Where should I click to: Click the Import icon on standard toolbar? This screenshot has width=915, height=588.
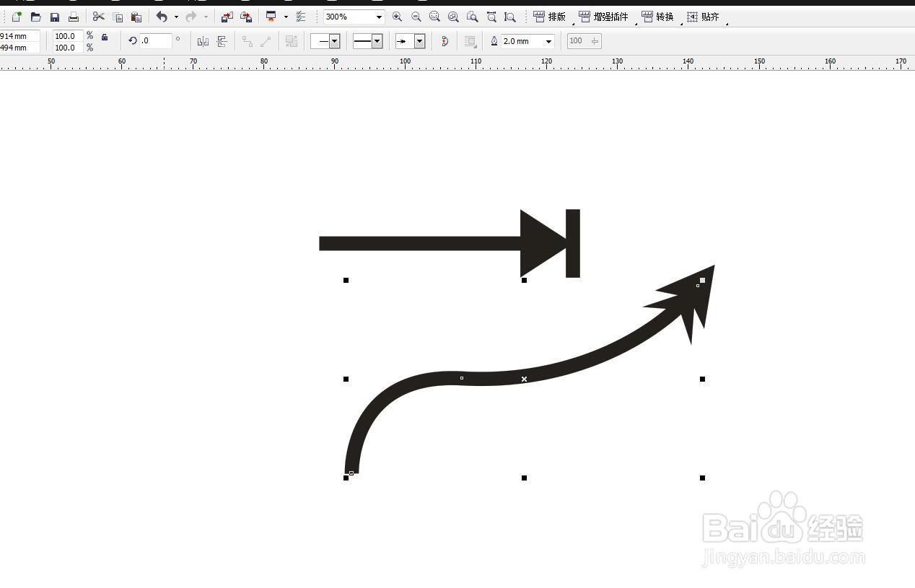[227, 17]
